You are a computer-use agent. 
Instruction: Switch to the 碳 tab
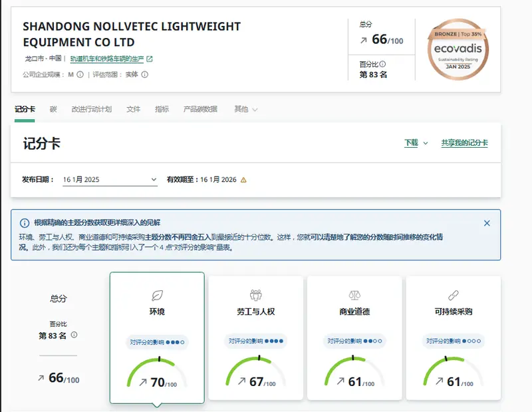click(x=53, y=109)
